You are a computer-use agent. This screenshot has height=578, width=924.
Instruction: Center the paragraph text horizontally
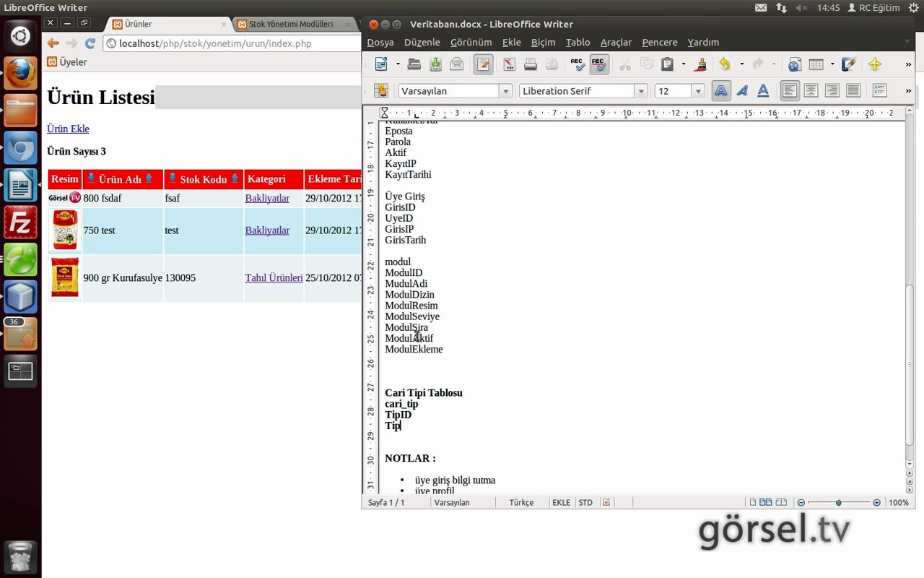coord(811,90)
